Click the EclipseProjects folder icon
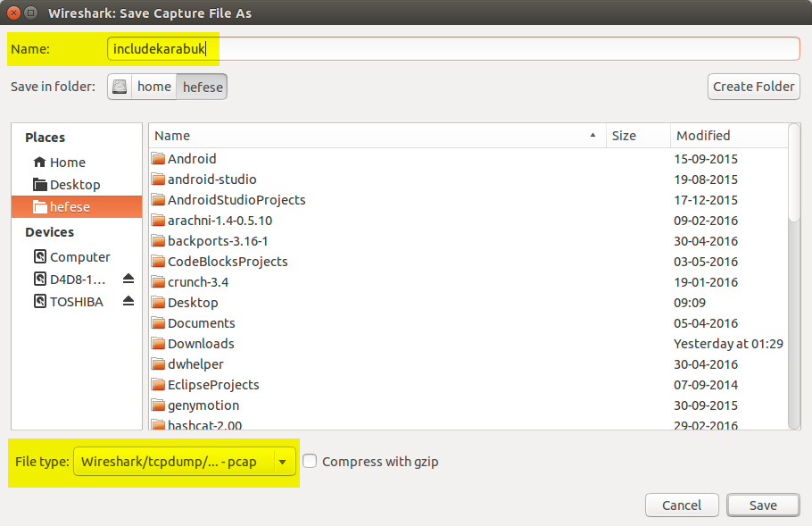The width and height of the screenshot is (812, 526). 159,385
